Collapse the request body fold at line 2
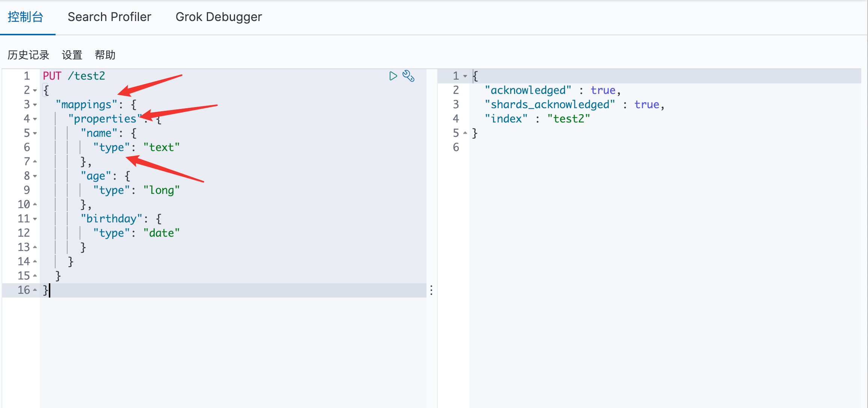 click(35, 91)
